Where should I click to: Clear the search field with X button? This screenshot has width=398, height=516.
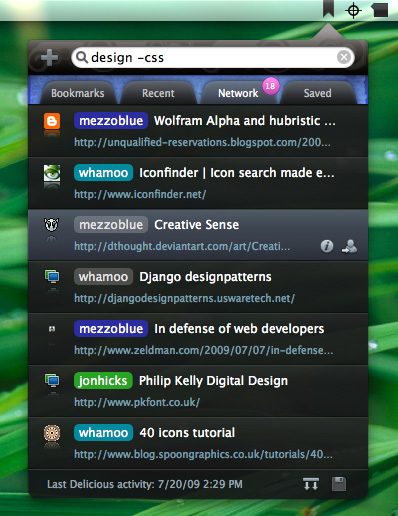coord(344,57)
